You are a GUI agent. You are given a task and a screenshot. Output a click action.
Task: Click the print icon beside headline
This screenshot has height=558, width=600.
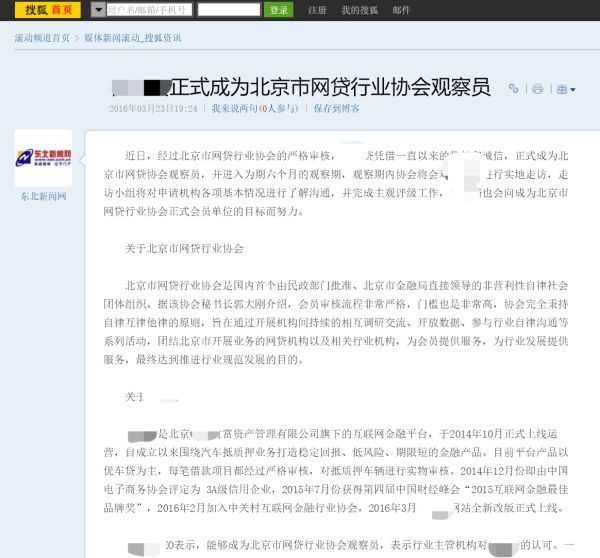[x=538, y=89]
